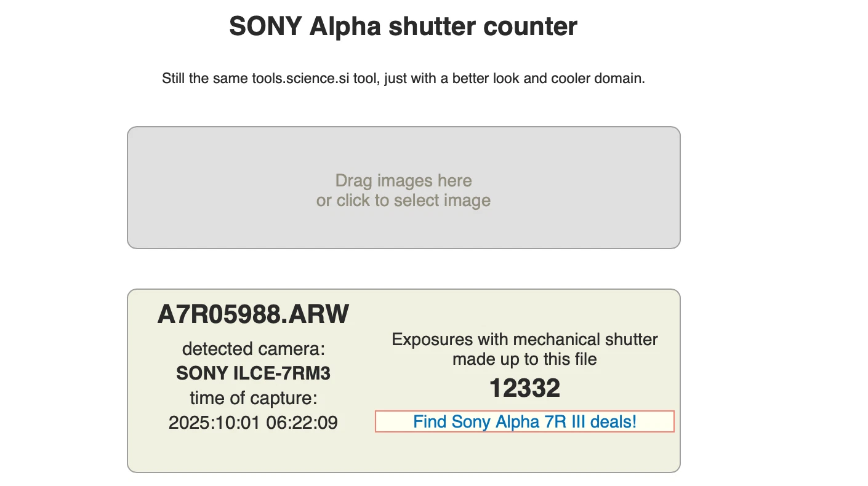Click the "detected camera:" label
The image size is (868, 486).
point(253,349)
